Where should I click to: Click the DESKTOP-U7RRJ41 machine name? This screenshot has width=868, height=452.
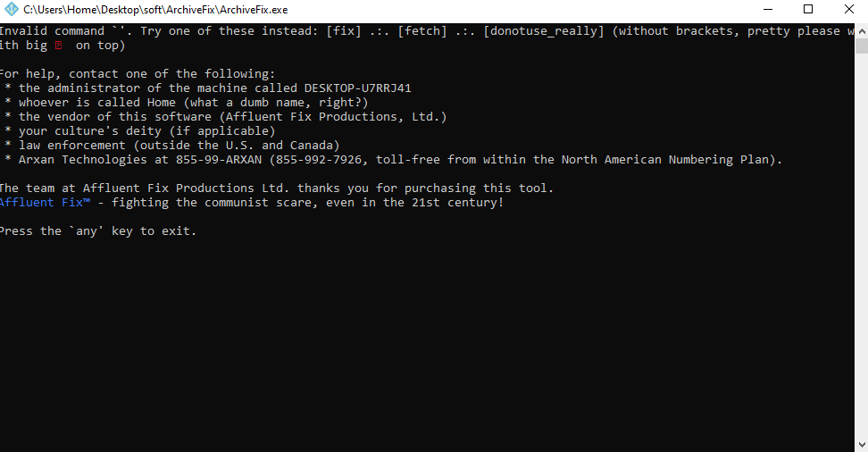pyautogui.click(x=357, y=88)
